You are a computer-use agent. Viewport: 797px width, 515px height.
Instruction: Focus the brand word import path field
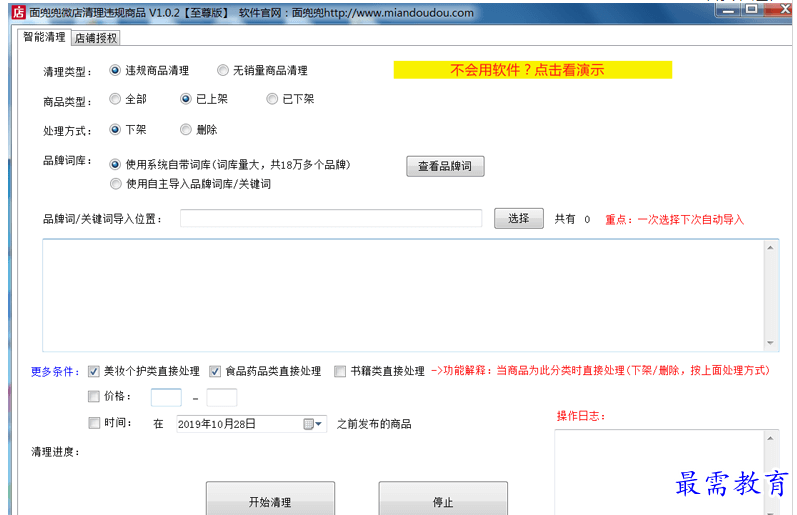[331, 219]
